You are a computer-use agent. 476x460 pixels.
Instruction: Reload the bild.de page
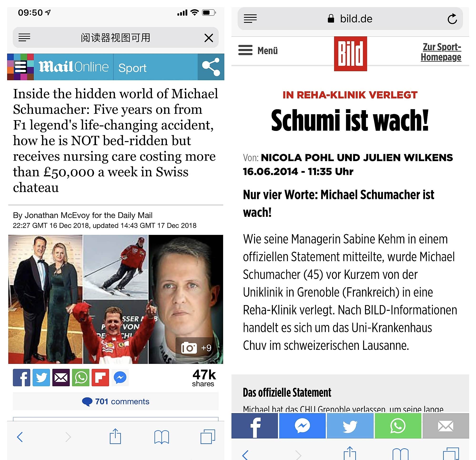pyautogui.click(x=452, y=19)
